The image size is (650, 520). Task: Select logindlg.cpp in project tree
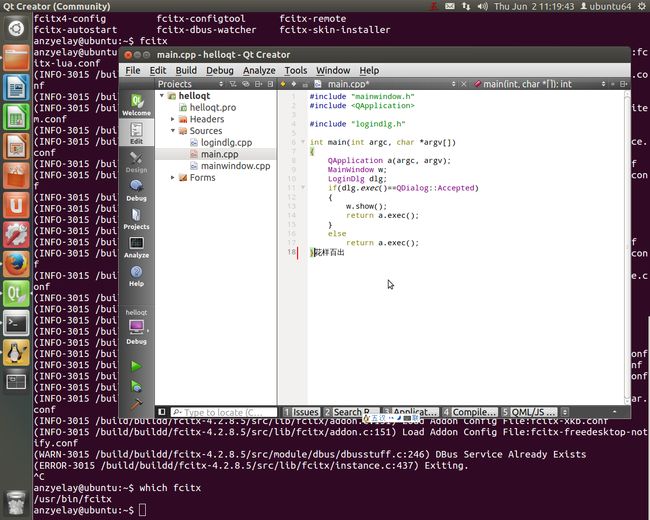[228, 143]
